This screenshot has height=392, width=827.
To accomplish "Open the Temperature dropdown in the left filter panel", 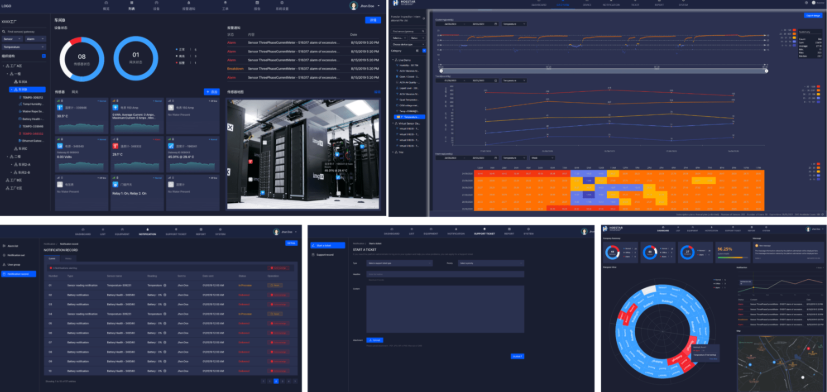I will 24,46.
